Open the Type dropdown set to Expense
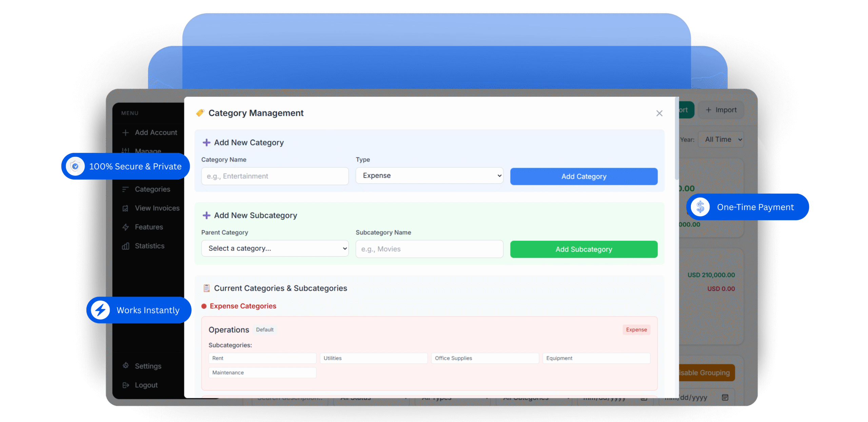Image resolution: width=868 pixels, height=422 pixels. (429, 176)
